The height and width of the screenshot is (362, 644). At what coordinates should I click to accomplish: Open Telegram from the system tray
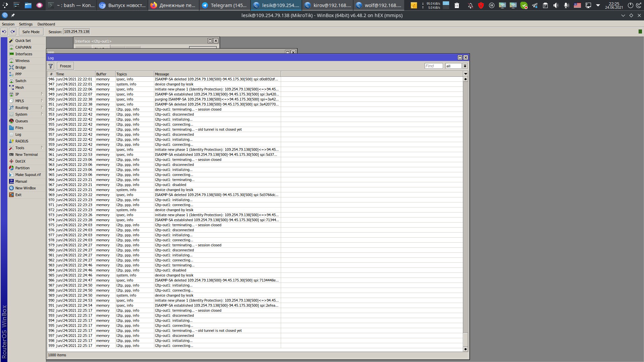pyautogui.click(x=535, y=5)
